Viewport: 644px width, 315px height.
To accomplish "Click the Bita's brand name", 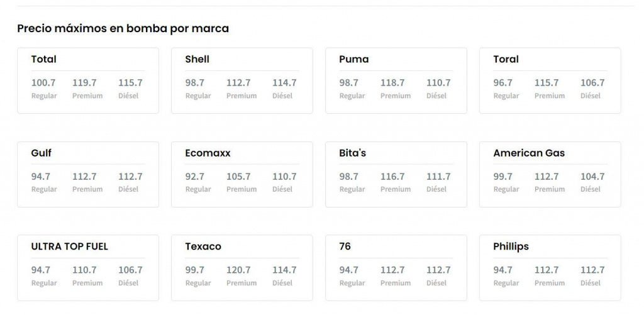I will 352,153.
